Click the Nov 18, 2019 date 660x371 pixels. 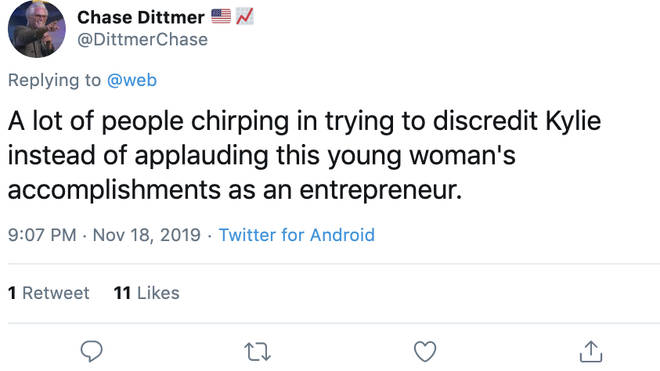146,235
